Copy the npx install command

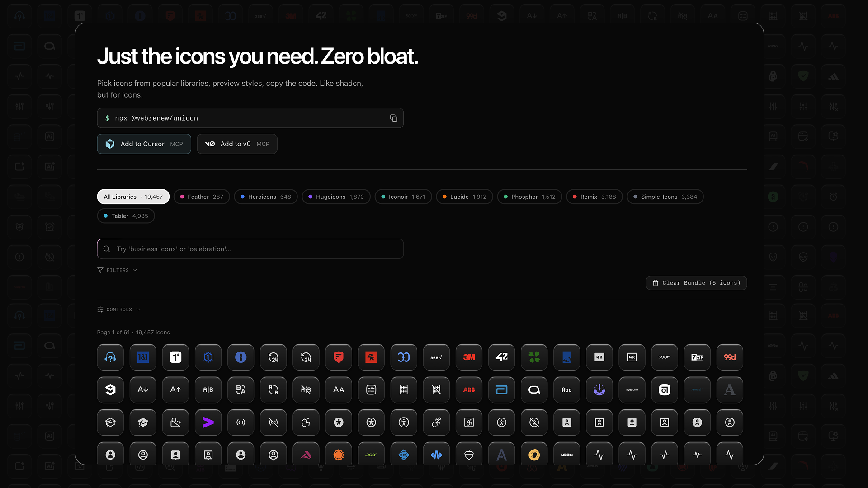point(393,118)
